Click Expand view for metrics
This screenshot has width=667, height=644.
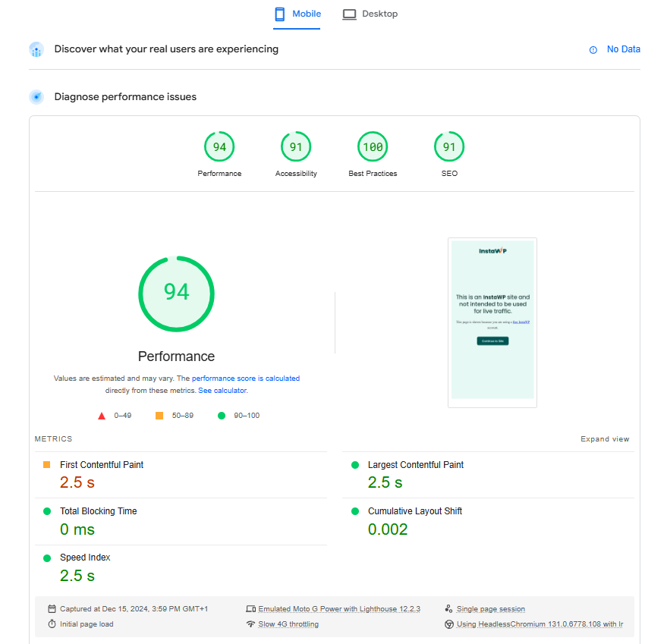[605, 439]
